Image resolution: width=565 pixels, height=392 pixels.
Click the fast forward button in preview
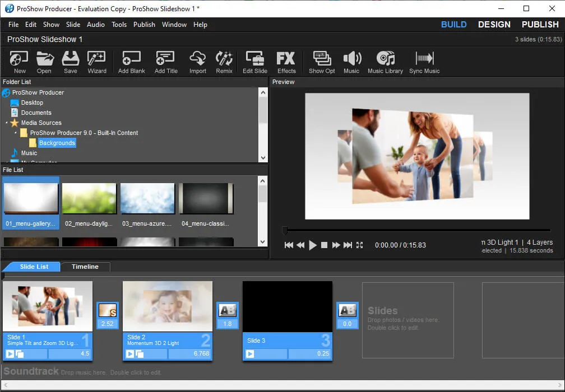[x=336, y=245]
